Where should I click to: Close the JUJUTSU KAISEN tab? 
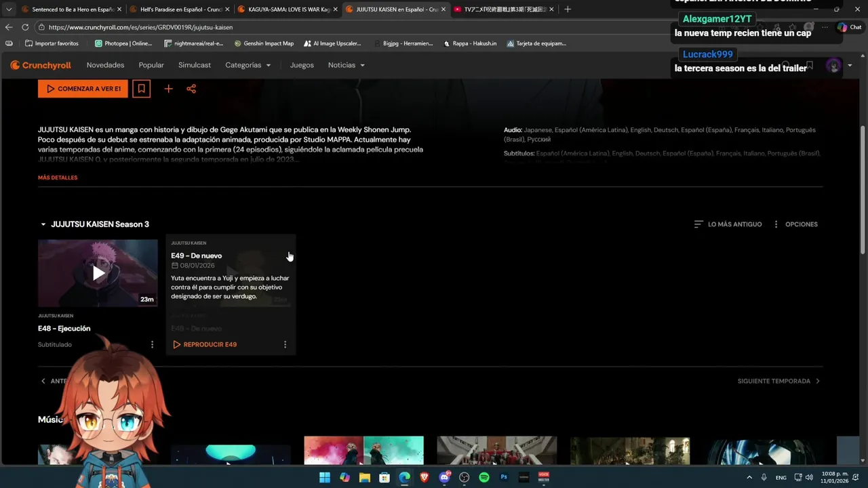point(443,9)
